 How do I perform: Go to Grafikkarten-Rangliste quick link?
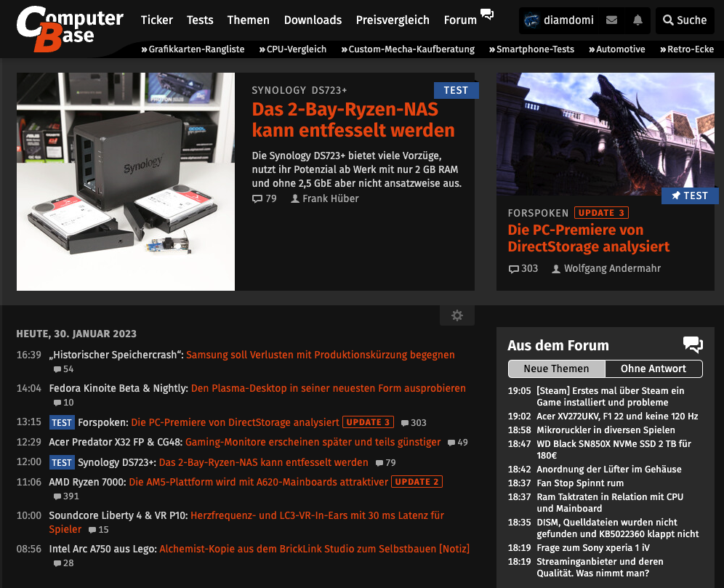click(x=193, y=49)
